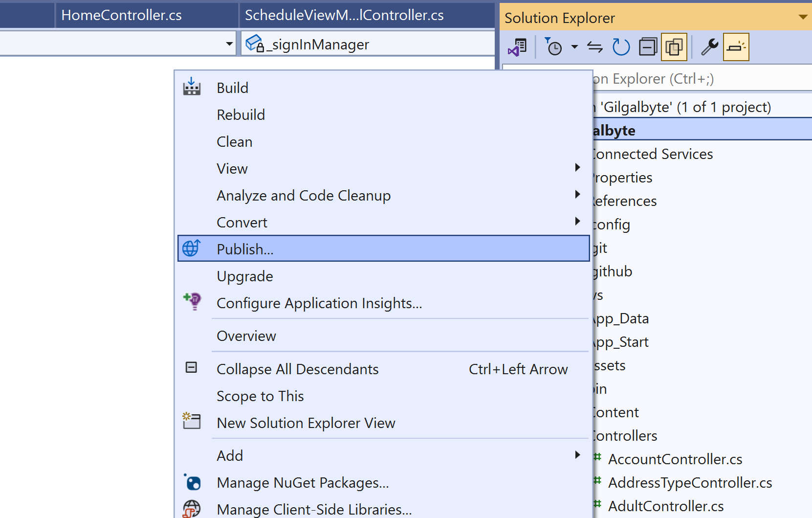
Task: Choose Configure Application Insights...
Action: click(x=383, y=303)
